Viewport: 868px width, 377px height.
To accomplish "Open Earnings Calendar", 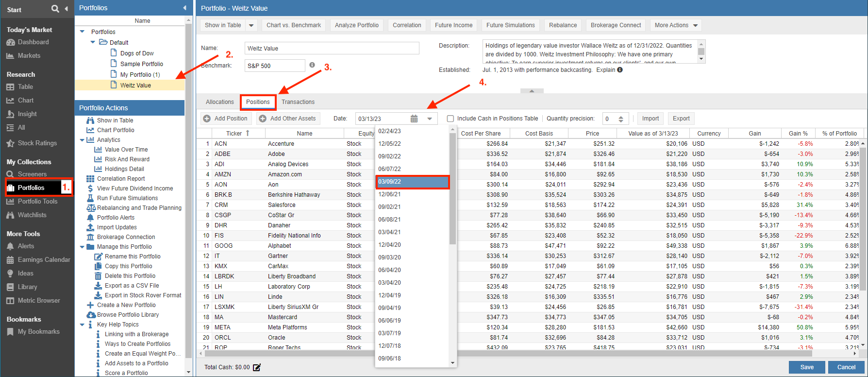I will (44, 260).
